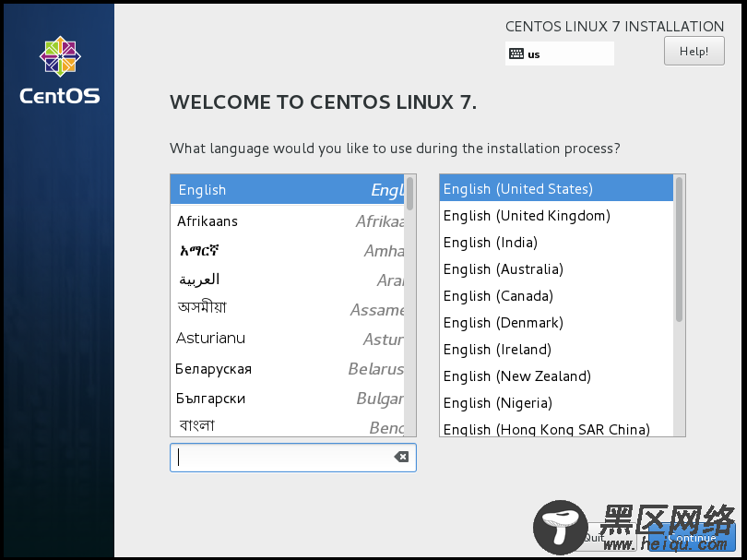Select the Bengali language row
Screen dimensions: 747x560
[x=287, y=425]
